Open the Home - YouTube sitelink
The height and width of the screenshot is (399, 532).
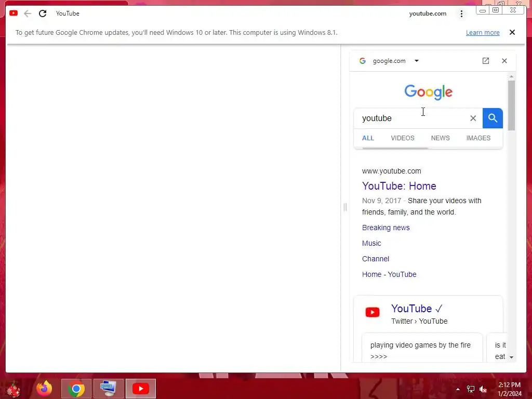tap(389, 274)
